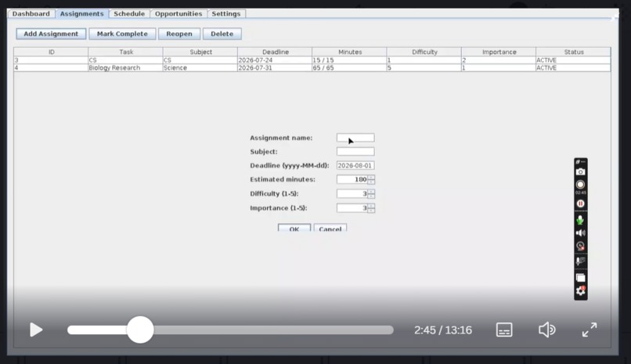Image resolution: width=631 pixels, height=364 pixels.
Task: Click the Minutes column header
Action: [350, 52]
